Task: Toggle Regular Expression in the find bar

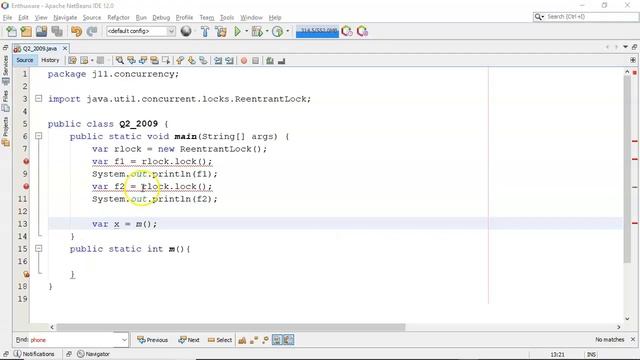Action: pos(265,340)
